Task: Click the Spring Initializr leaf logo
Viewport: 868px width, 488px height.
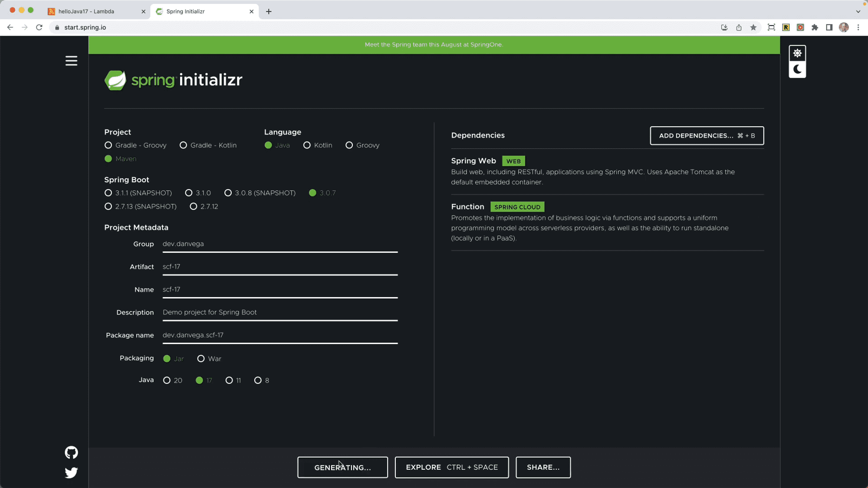Action: 114,80
